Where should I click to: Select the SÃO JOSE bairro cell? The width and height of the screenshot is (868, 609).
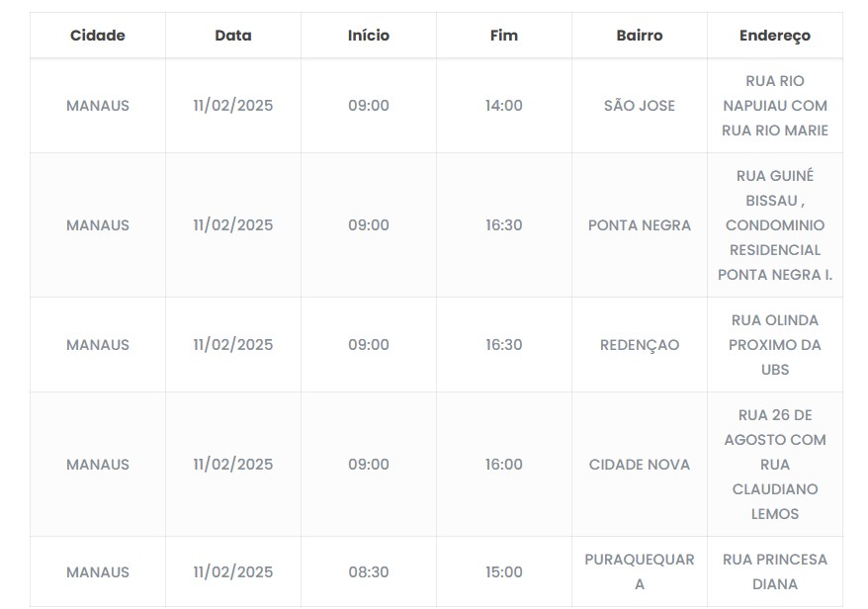[640, 106]
